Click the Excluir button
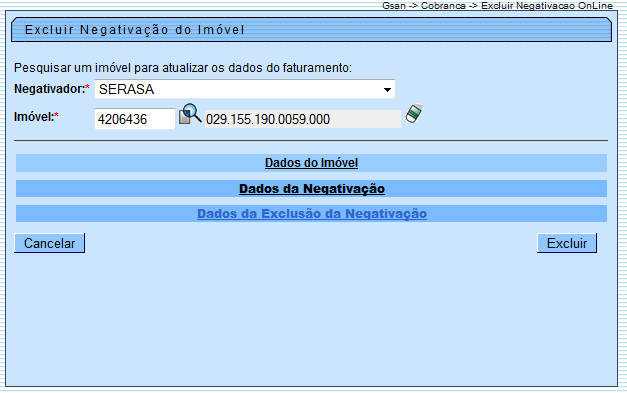Viewport: 627px width, 393px height. coord(567,243)
